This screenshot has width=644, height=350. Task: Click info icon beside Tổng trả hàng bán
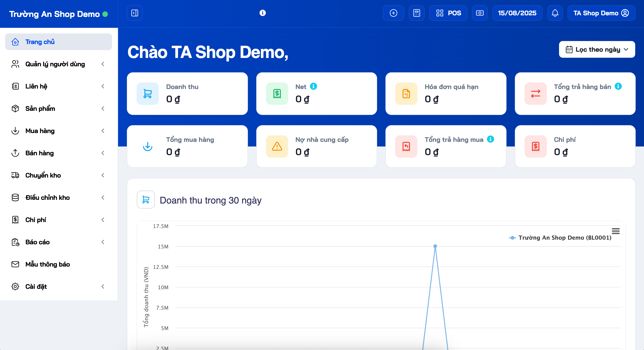click(x=618, y=86)
